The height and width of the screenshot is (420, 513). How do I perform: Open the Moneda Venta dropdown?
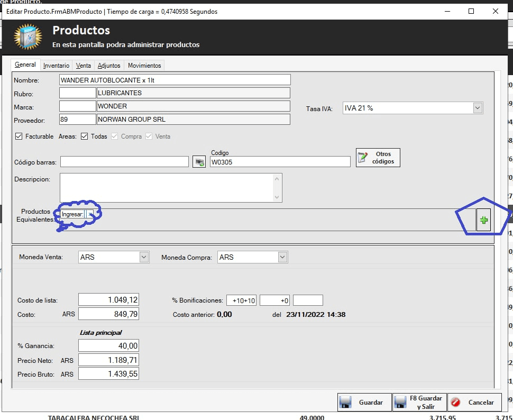[x=144, y=257]
